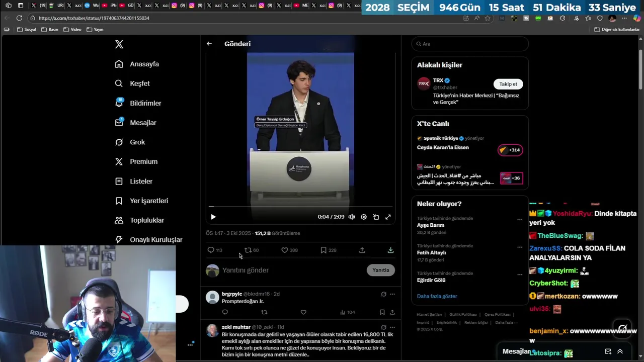The width and height of the screenshot is (644, 362).
Task: Expand Daha fazla footer menu
Action: (506, 323)
